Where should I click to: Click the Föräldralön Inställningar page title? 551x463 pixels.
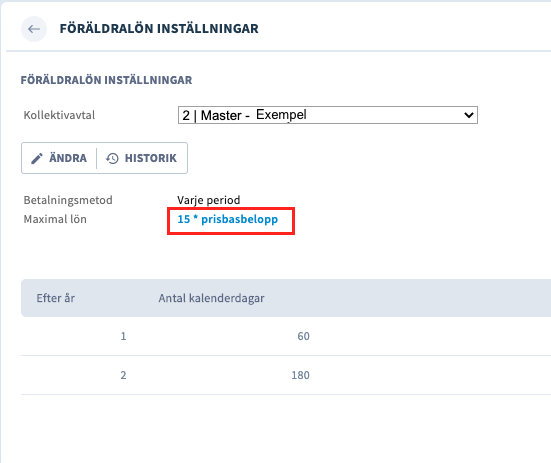[159, 29]
